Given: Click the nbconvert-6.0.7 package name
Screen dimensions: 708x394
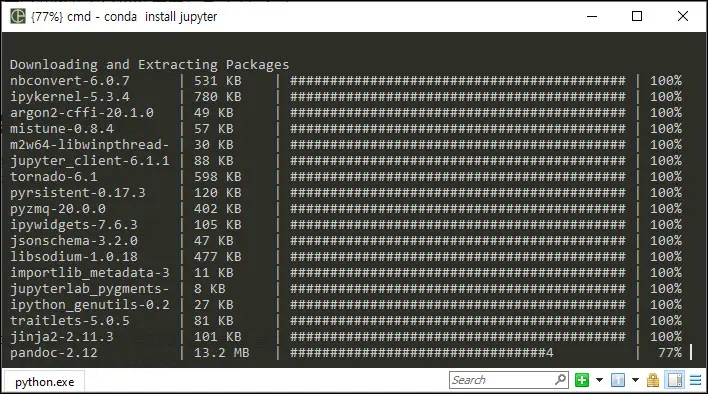Looking at the screenshot, I should (x=70, y=81).
